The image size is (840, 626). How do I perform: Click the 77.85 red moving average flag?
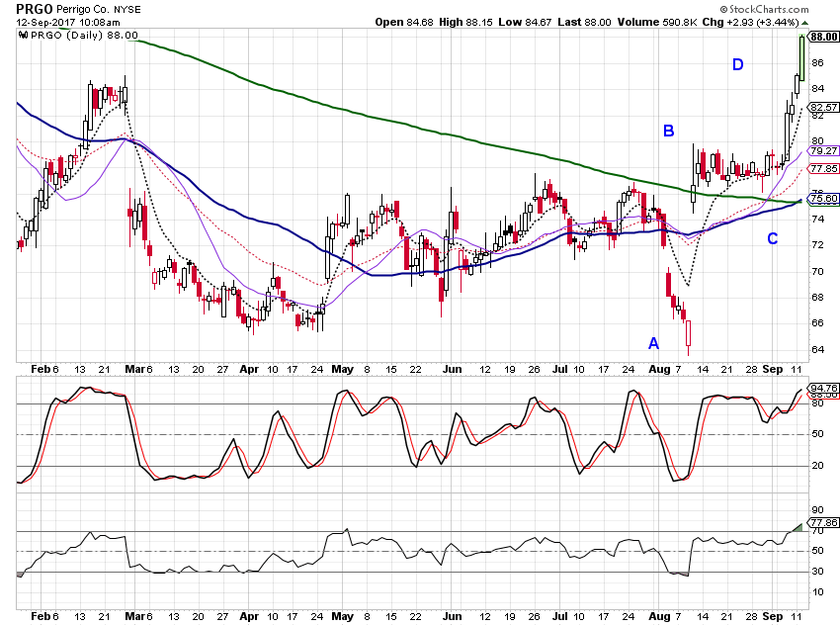click(x=823, y=168)
